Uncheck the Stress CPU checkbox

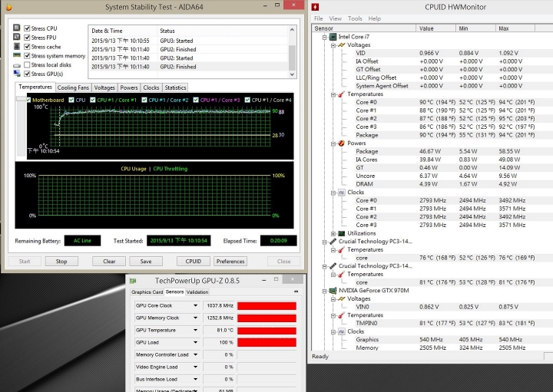click(27, 28)
